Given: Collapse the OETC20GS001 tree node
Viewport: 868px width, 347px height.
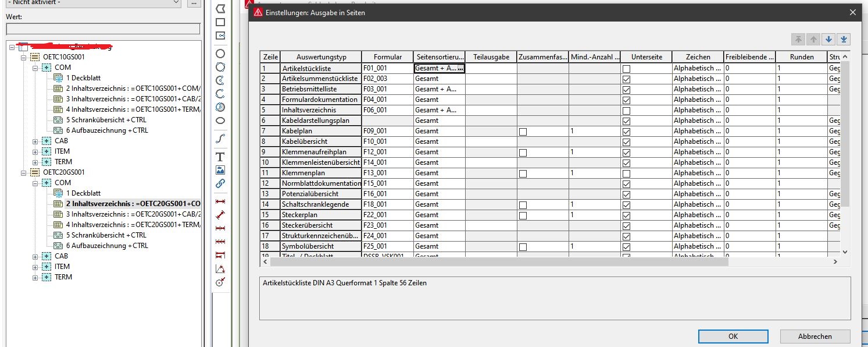Looking at the screenshot, I should click(x=24, y=172).
